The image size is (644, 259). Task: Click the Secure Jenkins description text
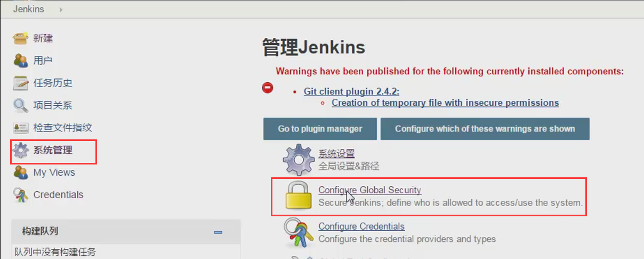tap(450, 203)
